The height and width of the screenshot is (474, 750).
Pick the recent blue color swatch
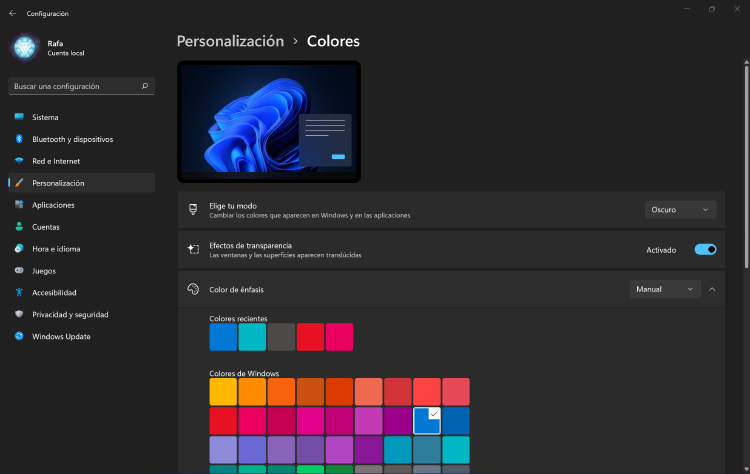(223, 337)
